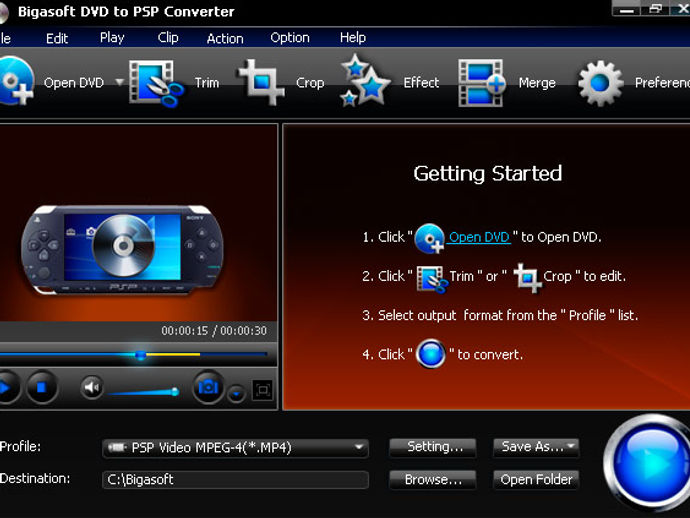Click the Play button in player controls

[x=7, y=388]
